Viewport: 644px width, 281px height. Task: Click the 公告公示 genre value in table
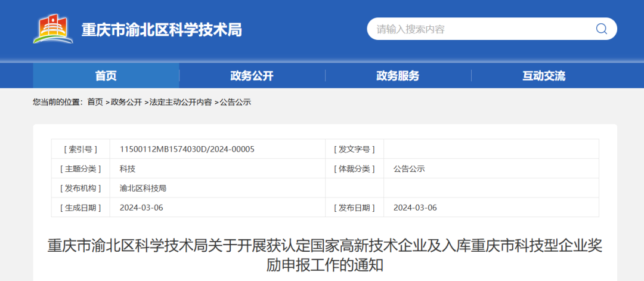(409, 168)
